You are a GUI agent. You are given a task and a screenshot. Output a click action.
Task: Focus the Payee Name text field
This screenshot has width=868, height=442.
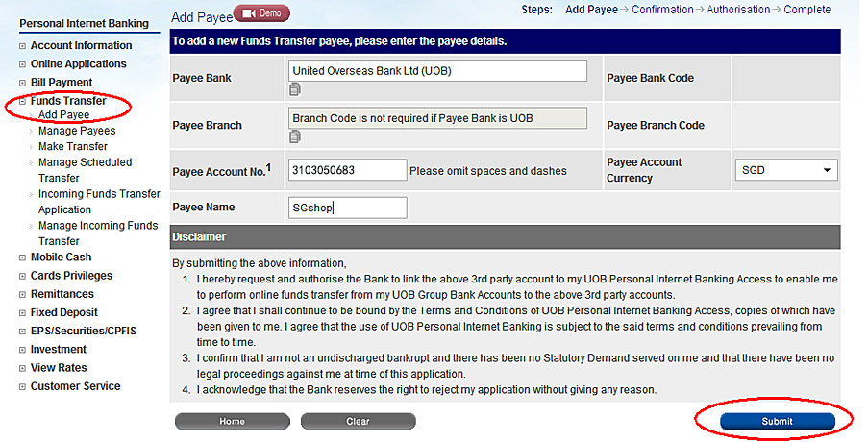click(x=346, y=208)
